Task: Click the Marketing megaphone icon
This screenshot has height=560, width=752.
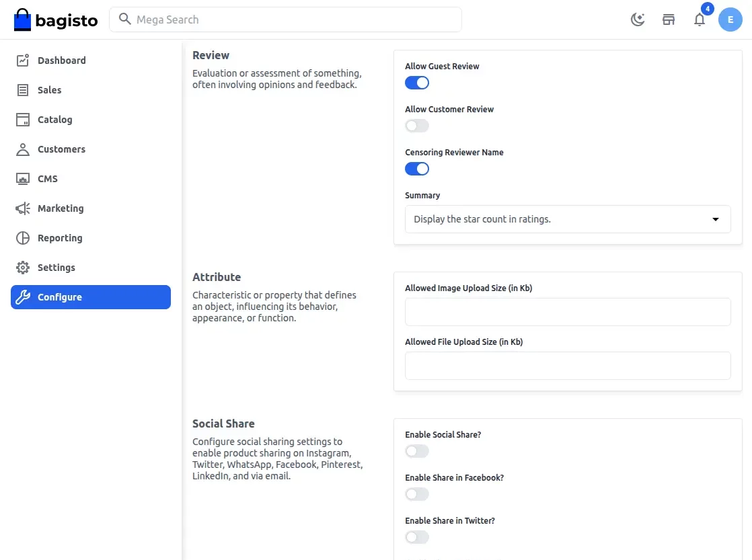Action: pos(23,208)
